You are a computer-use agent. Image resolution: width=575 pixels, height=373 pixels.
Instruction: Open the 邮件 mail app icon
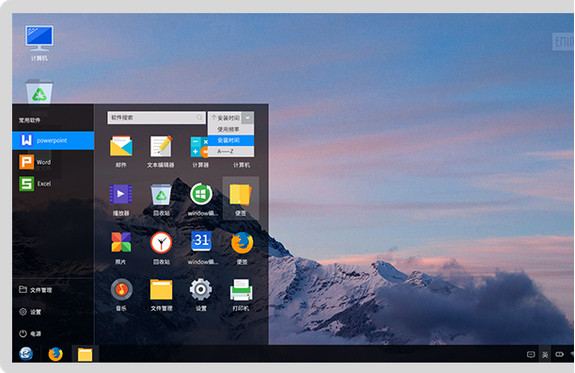(121, 146)
